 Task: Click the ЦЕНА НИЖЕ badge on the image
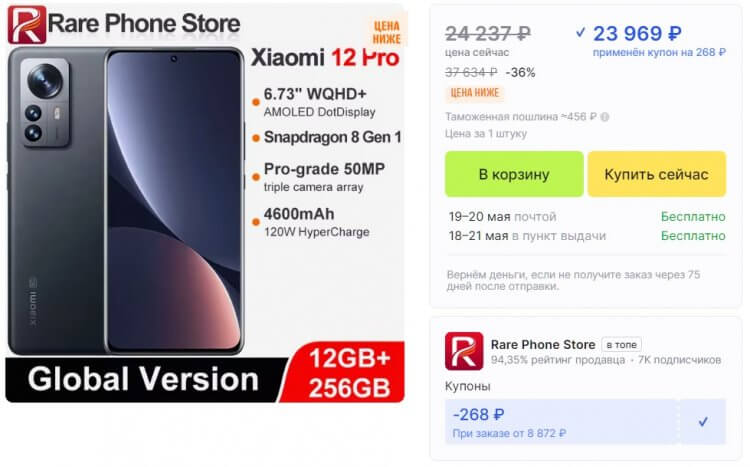(x=386, y=32)
